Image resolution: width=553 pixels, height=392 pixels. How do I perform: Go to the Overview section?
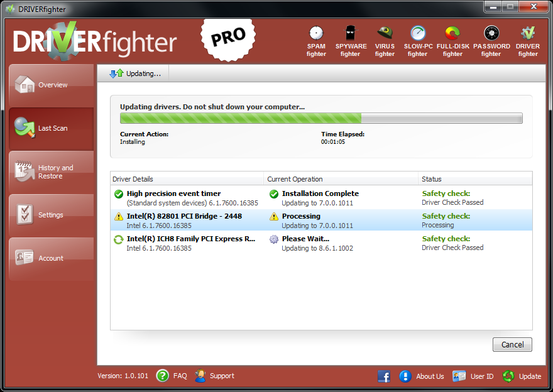51,85
